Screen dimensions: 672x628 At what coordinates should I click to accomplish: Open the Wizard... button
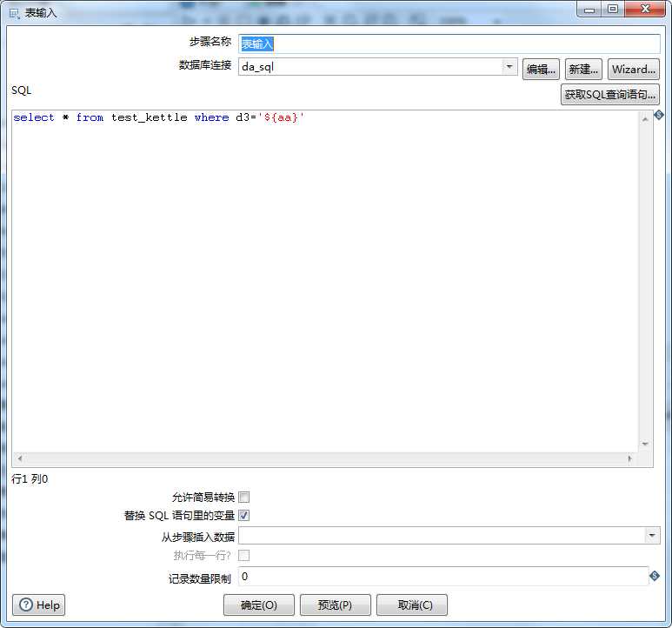634,69
